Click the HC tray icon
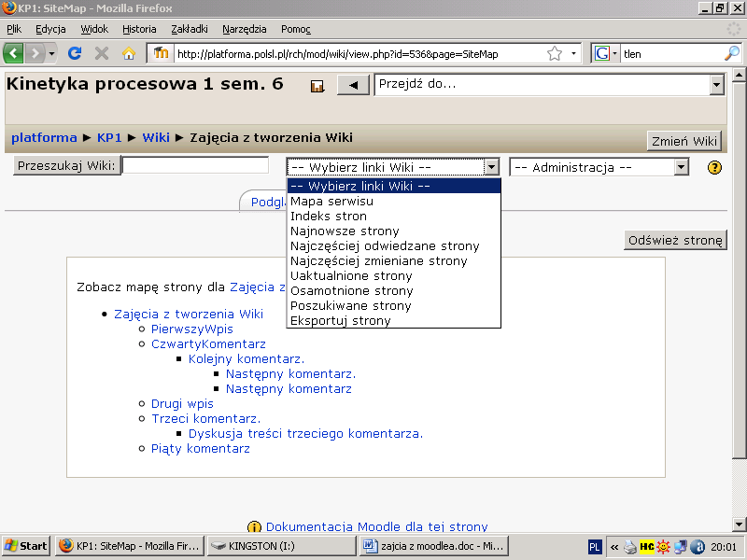 pos(646,547)
